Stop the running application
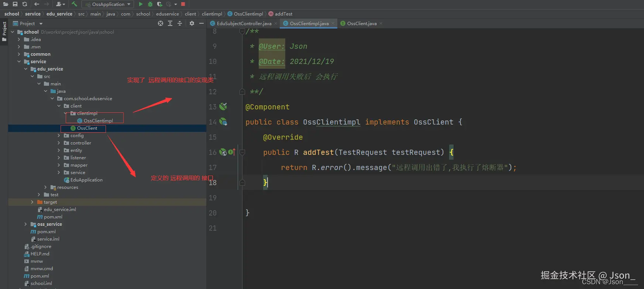This screenshot has width=644, height=289. coord(183,4)
